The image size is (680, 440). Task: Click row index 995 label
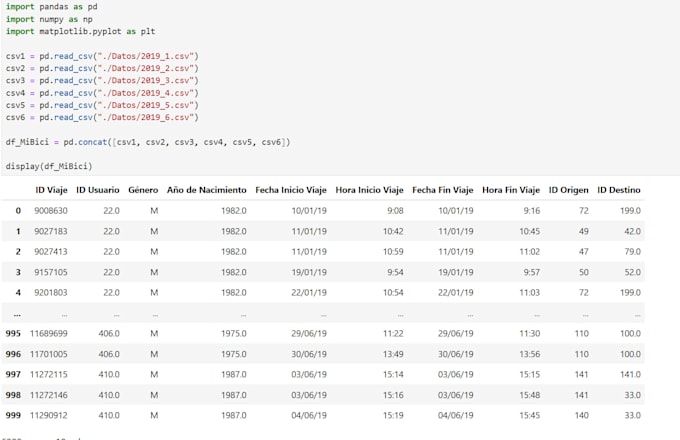13,333
